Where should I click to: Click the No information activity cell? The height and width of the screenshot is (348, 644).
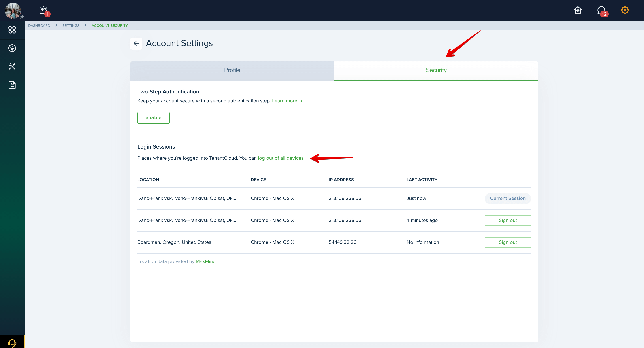[422, 242]
